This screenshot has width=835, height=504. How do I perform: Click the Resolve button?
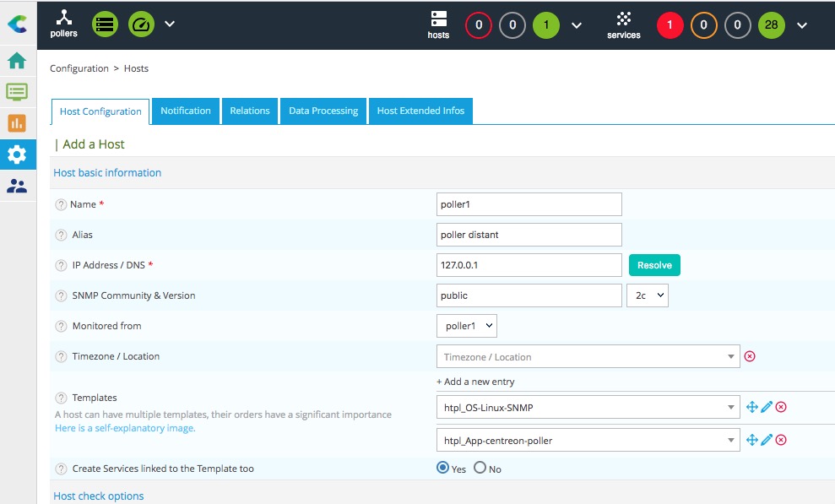click(654, 265)
